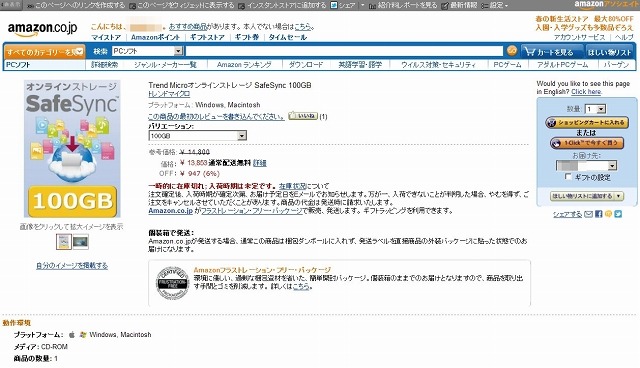Tick the ギフトの設定 checkbox
Image resolution: width=640 pixels, height=368 pixels.
pos(568,177)
